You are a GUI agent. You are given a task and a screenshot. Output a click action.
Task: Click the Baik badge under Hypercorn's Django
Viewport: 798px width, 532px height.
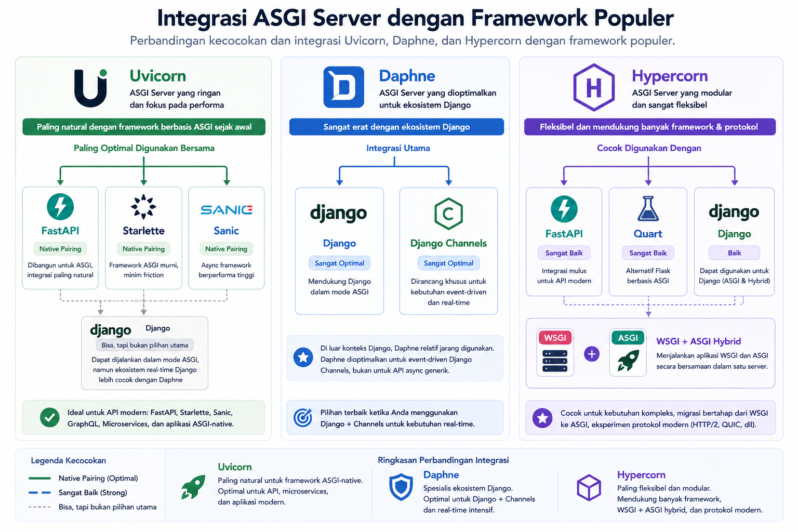pyautogui.click(x=735, y=253)
